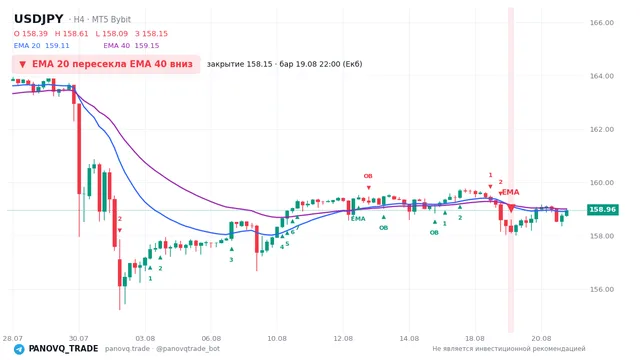
Task: Click the 28.07 date axis label
Action: 12,338
